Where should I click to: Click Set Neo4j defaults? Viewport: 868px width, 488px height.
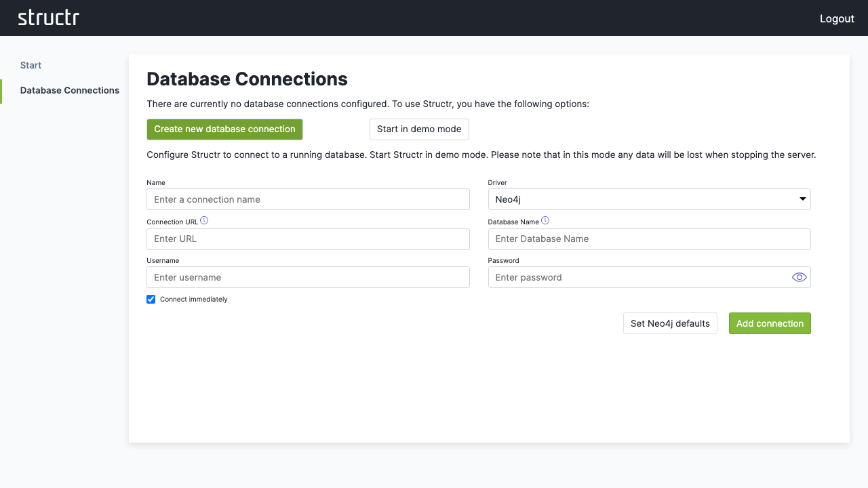tap(670, 323)
